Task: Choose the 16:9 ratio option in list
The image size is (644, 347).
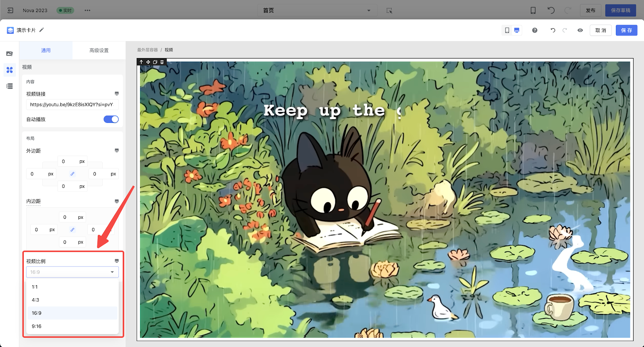Action: (x=72, y=313)
